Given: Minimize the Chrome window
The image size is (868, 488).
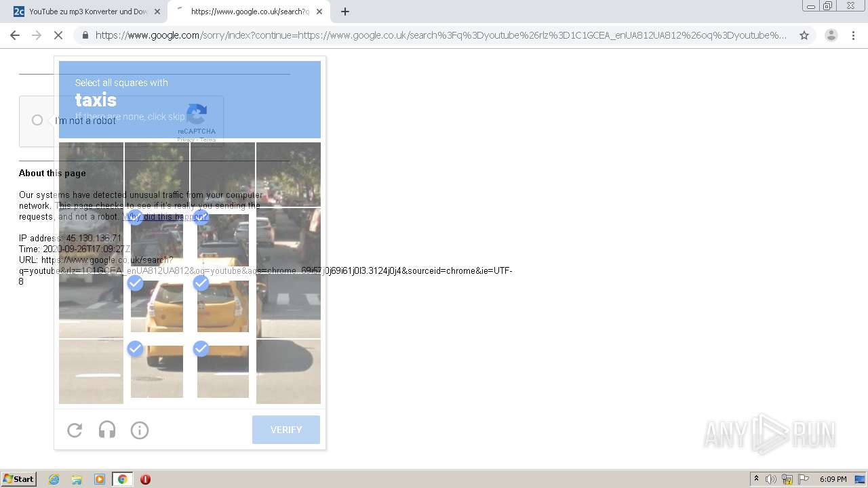Looking at the screenshot, I should 811,6.
